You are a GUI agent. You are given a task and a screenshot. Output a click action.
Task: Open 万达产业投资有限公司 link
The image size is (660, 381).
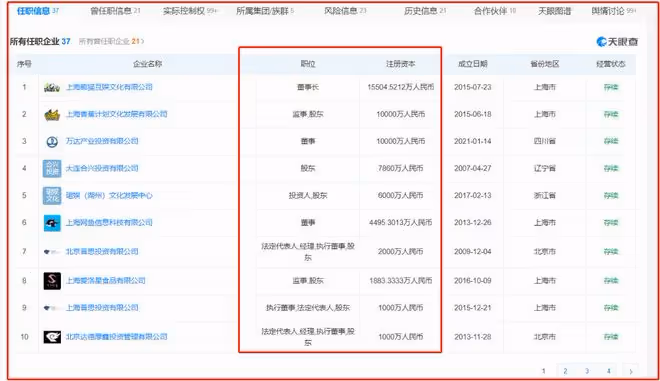click(x=102, y=141)
